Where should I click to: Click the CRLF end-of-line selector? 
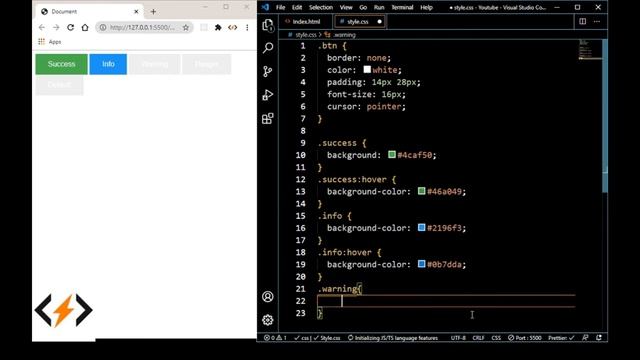click(478, 338)
